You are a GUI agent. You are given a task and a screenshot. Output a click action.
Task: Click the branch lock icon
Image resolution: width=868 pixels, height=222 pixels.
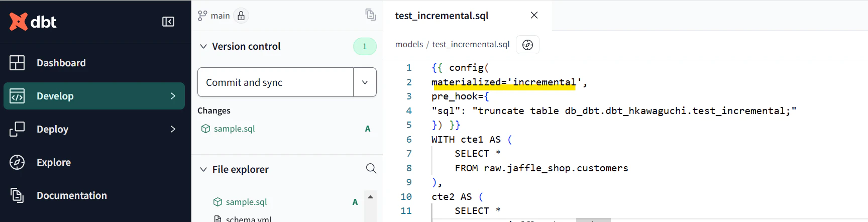pos(241,16)
